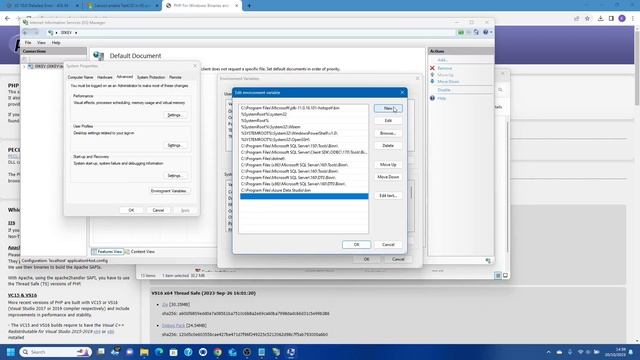This screenshot has height=360, width=640.
Task: Click the highlighted empty new path row
Action: coord(304,196)
